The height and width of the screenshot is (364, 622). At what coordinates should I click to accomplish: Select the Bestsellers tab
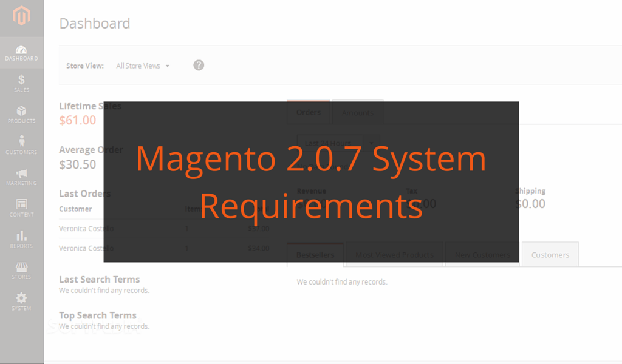[x=315, y=255]
